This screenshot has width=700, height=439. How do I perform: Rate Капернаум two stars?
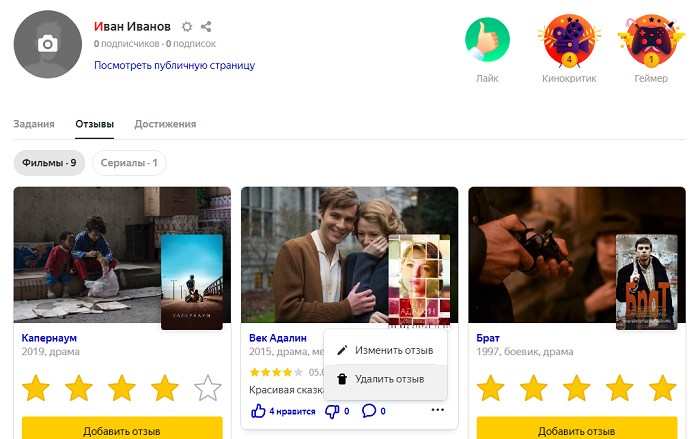pos(79,388)
